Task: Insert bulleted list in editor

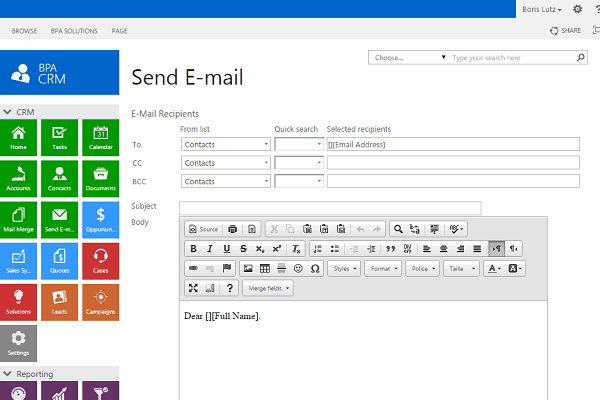Action: [x=334, y=249]
